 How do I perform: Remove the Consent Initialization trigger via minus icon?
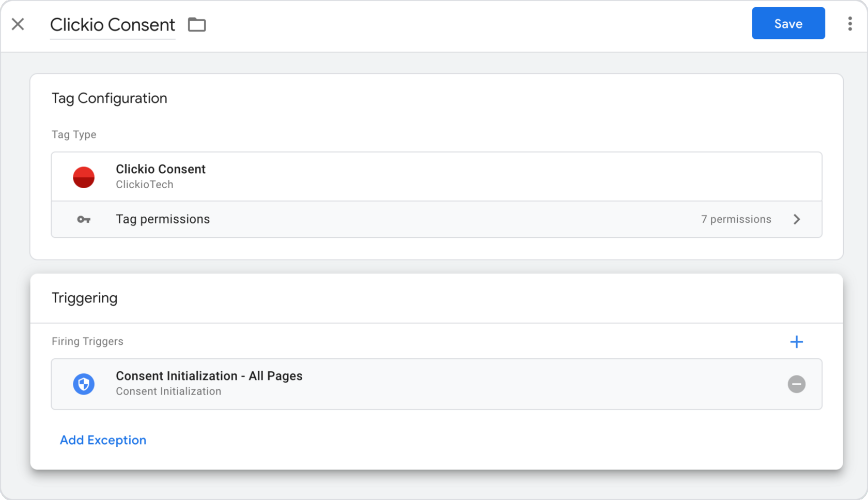(796, 384)
